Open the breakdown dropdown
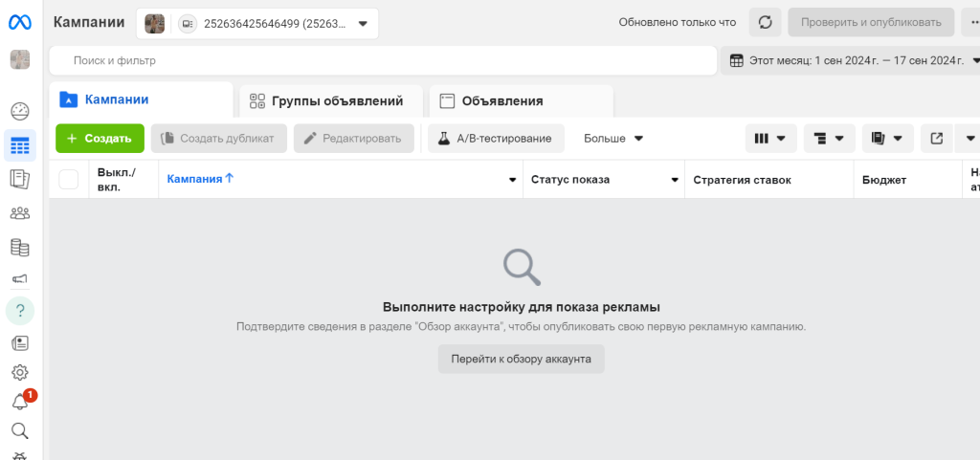 click(x=830, y=139)
